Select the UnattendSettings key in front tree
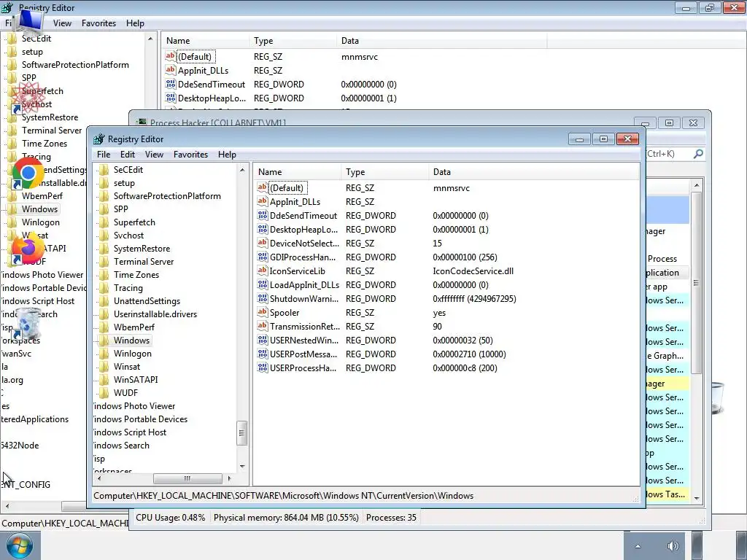The image size is (747, 560). (147, 301)
